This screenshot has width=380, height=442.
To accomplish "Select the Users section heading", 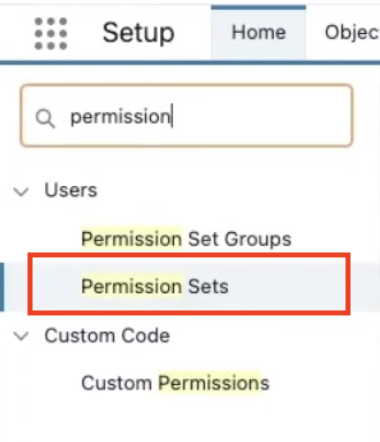I will tap(71, 190).
